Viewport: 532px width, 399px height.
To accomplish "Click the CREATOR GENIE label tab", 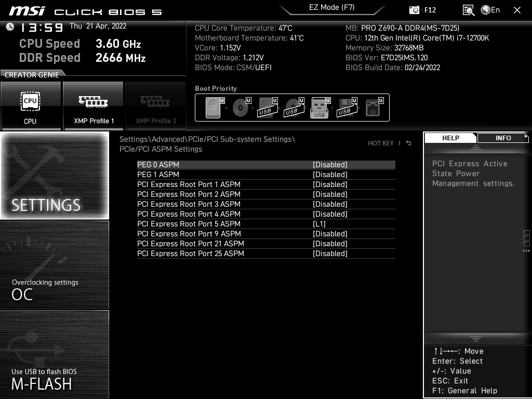I will pyautogui.click(x=32, y=75).
